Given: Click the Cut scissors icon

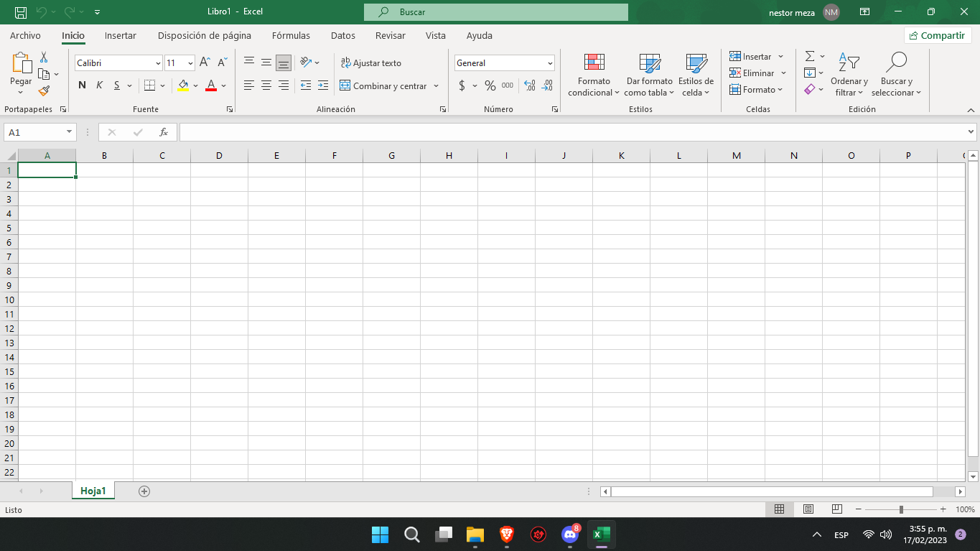Looking at the screenshot, I should tap(44, 57).
